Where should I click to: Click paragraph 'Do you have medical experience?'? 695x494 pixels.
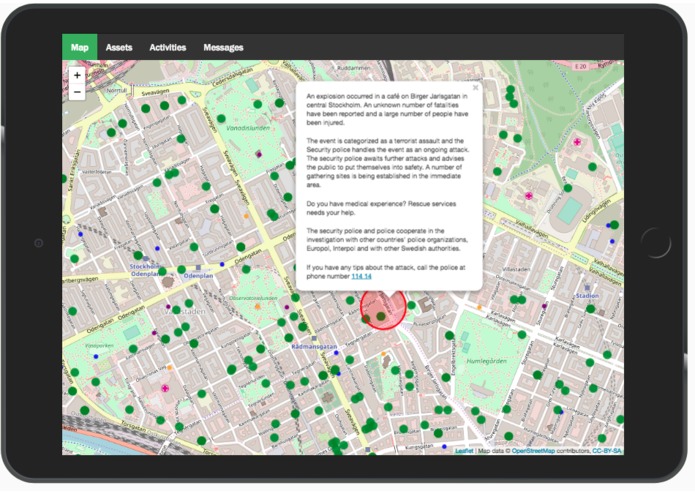pos(381,208)
